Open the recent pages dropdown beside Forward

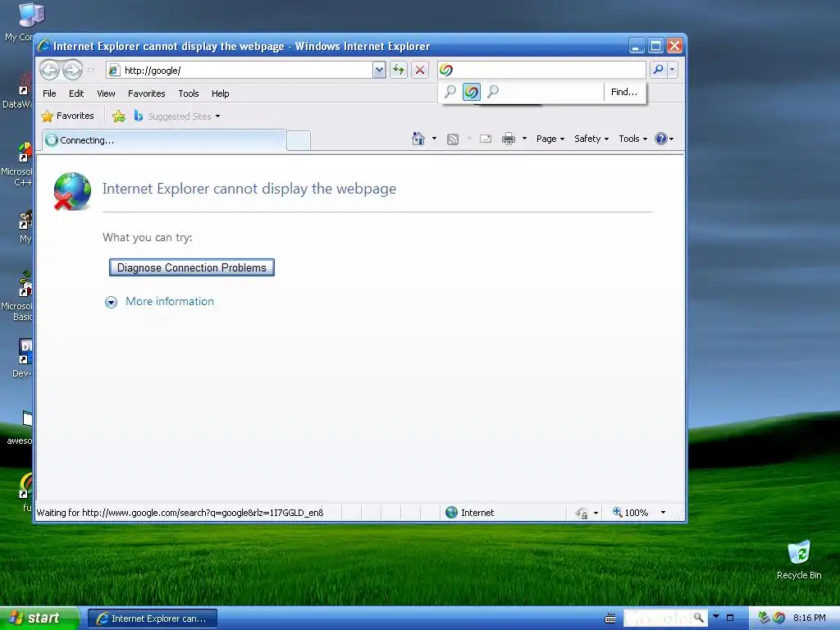(91, 70)
